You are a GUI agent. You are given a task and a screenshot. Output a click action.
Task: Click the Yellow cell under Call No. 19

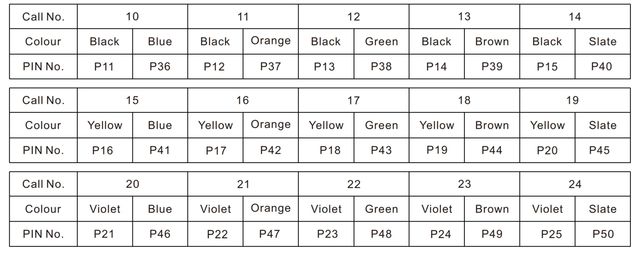pos(547,125)
